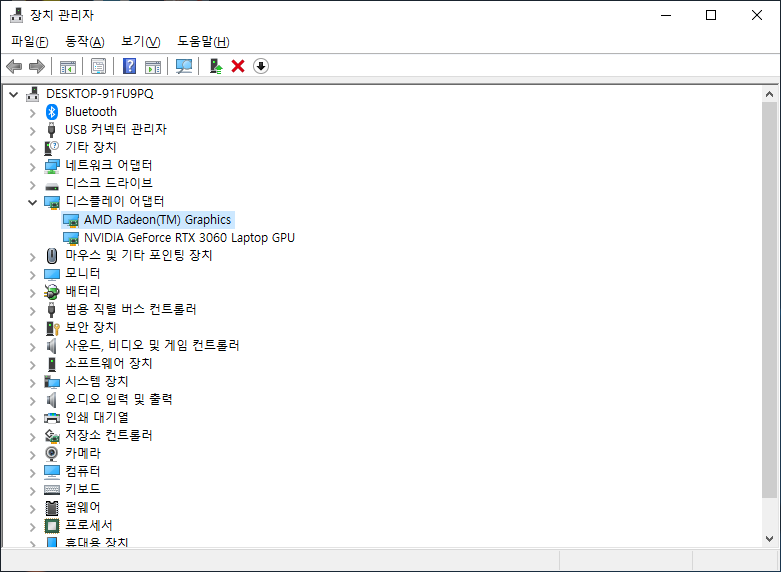Select NVIDIA GeForce RTX 3060 Laptop GPU
Screen dimensions: 781x572
coord(189,238)
